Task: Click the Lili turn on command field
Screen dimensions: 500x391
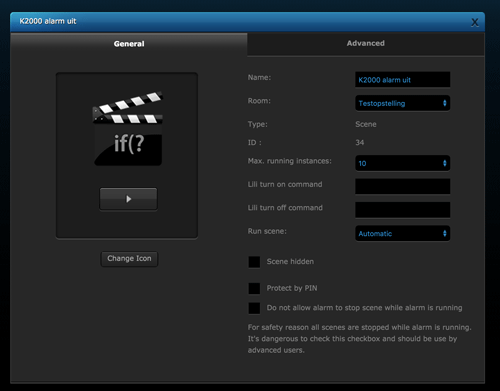Action: pyautogui.click(x=403, y=186)
